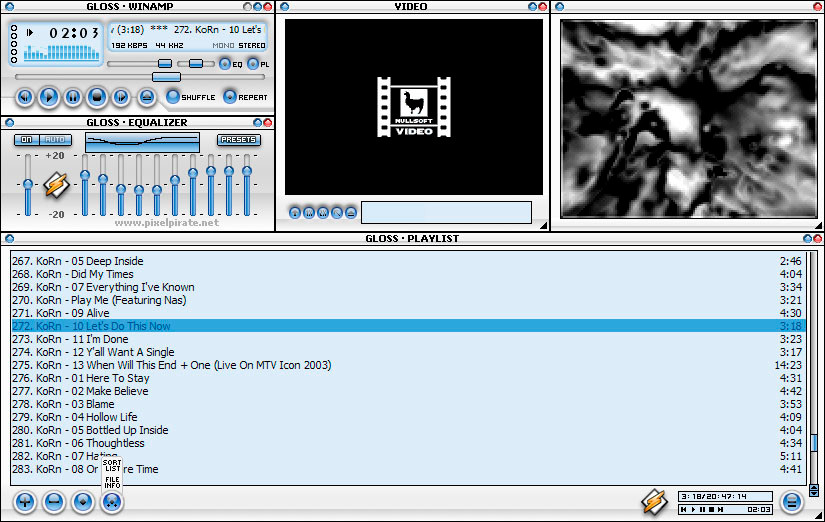The height and width of the screenshot is (522, 825).
Task: Select track 275 When Will This End
Action: [x=408, y=365]
